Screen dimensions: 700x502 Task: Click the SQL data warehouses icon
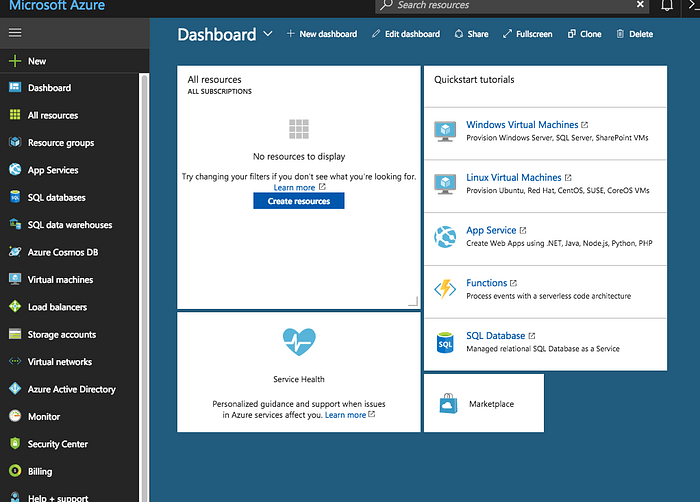click(15, 224)
